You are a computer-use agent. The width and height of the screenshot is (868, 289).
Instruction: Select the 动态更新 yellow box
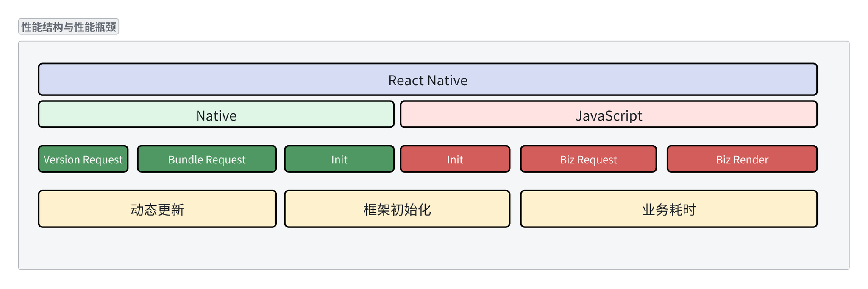[x=157, y=209]
